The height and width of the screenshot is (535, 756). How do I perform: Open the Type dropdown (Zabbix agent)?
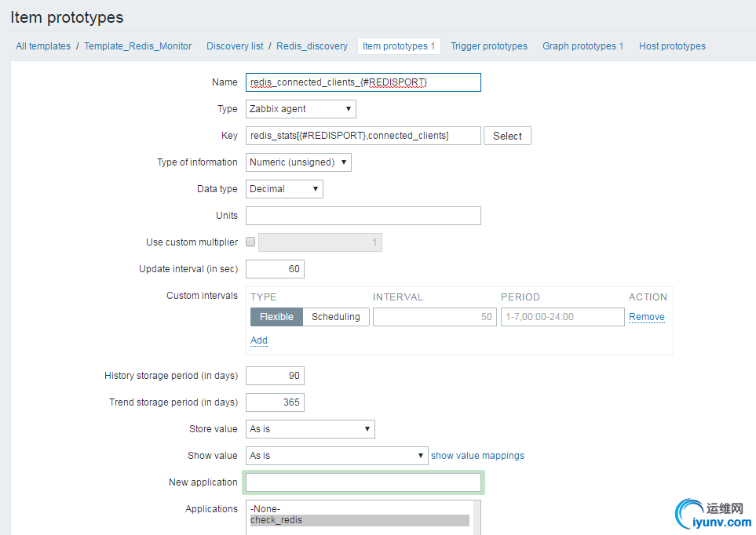(301, 109)
